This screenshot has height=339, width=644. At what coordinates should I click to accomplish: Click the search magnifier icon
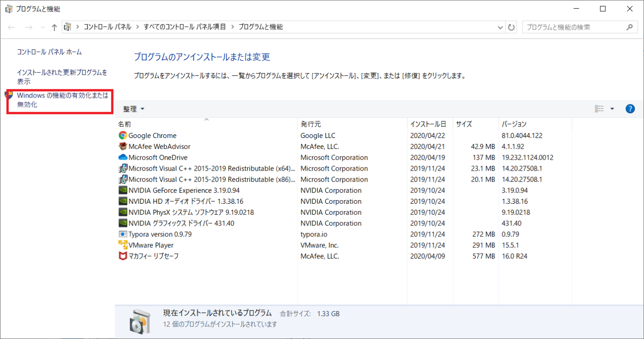[x=629, y=27]
